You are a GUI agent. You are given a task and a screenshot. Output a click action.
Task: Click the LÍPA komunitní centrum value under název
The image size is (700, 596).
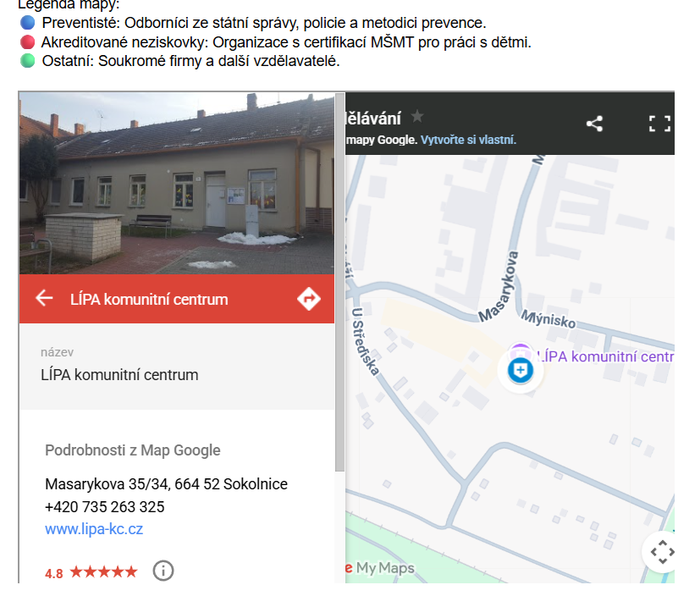coord(119,374)
